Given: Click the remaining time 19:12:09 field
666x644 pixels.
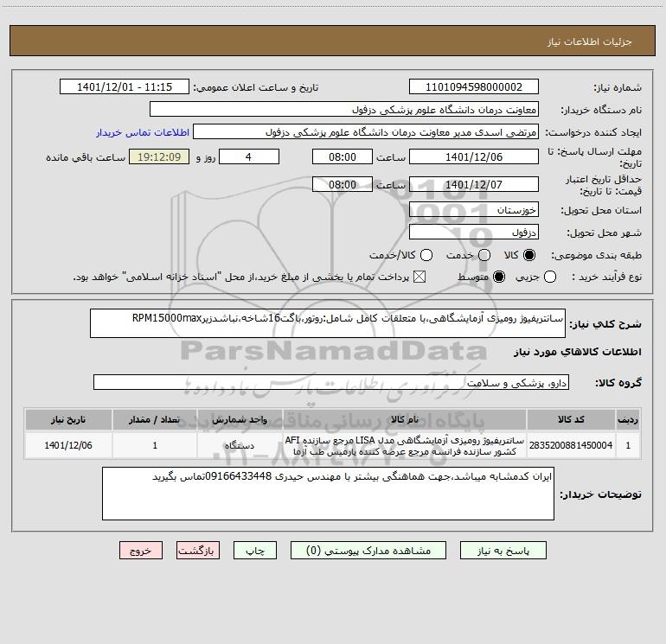Looking at the screenshot, I should tap(159, 157).
